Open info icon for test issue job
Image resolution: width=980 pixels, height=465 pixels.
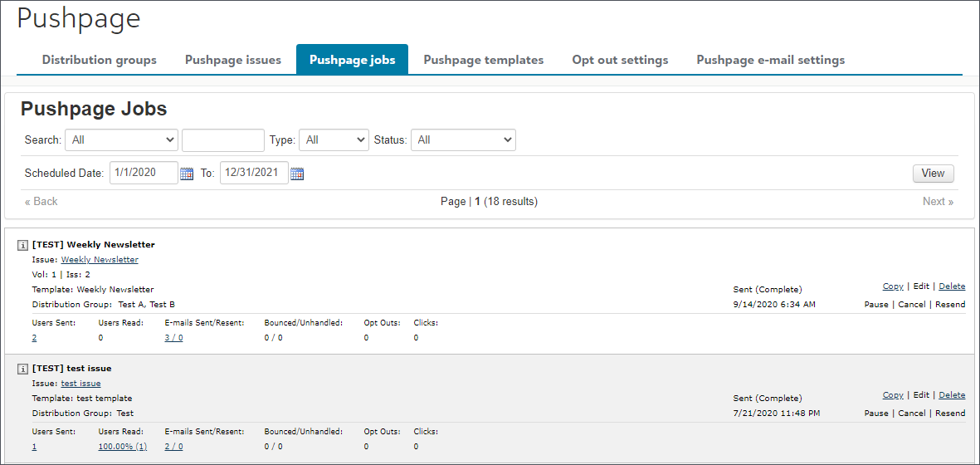click(22, 368)
